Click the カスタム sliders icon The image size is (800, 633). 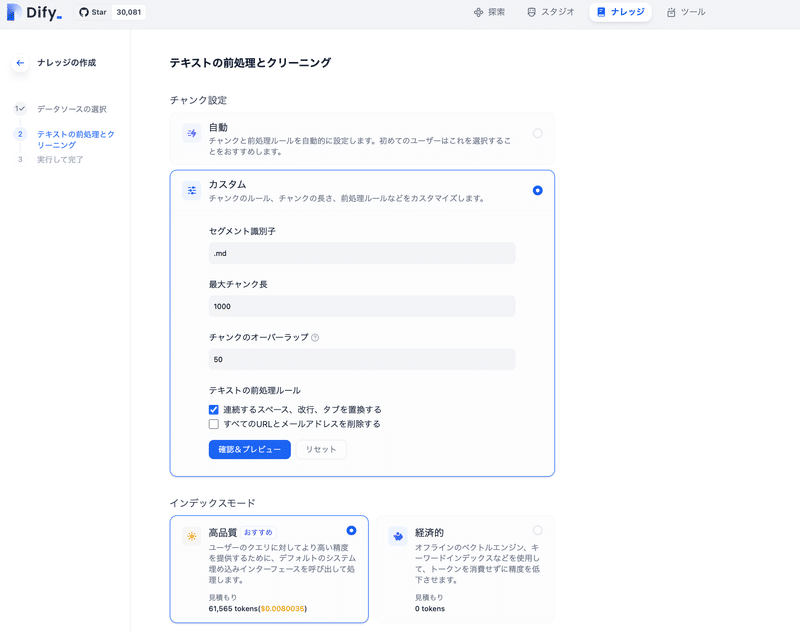pos(190,189)
